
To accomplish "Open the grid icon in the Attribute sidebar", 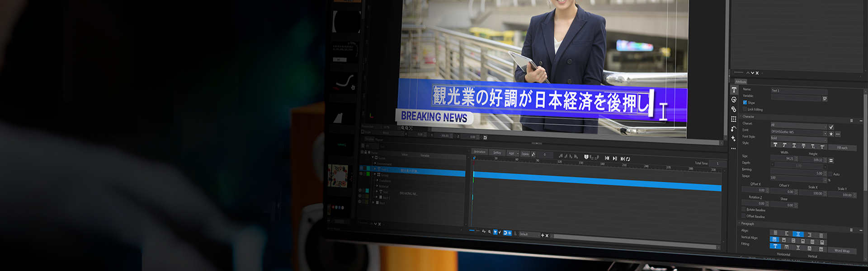I will tap(734, 119).
